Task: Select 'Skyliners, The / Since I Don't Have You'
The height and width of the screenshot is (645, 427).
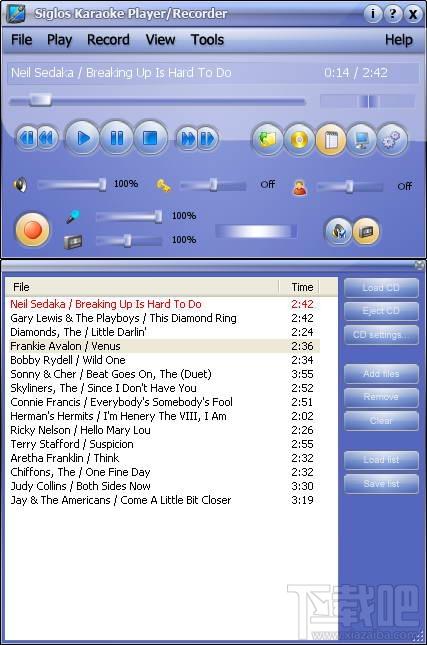Action: [x=163, y=388]
